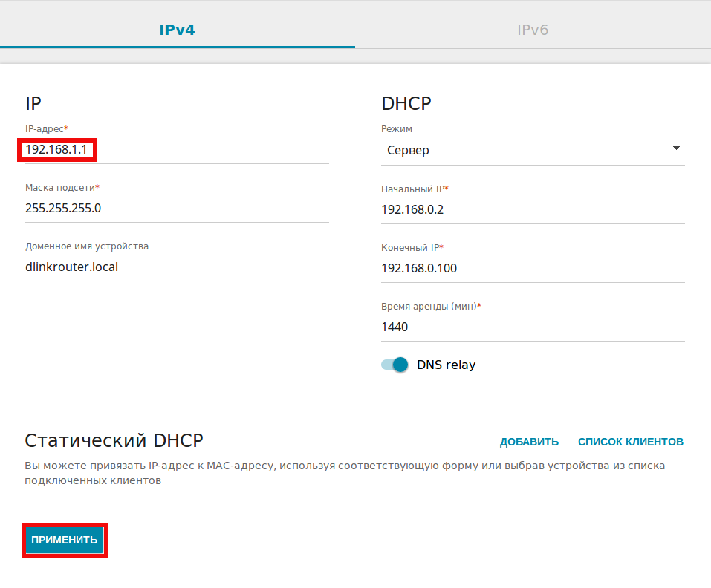Switch to the IPv4 tab
The width and height of the screenshot is (711, 588).
click(x=177, y=30)
